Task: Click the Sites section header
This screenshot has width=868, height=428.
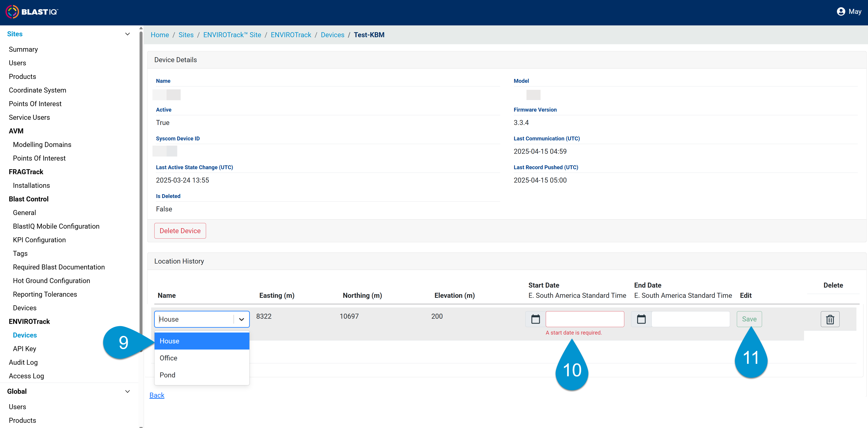Action: (x=15, y=34)
